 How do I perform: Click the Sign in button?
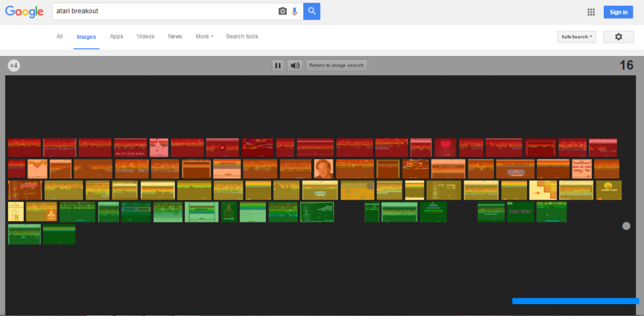[x=618, y=13]
